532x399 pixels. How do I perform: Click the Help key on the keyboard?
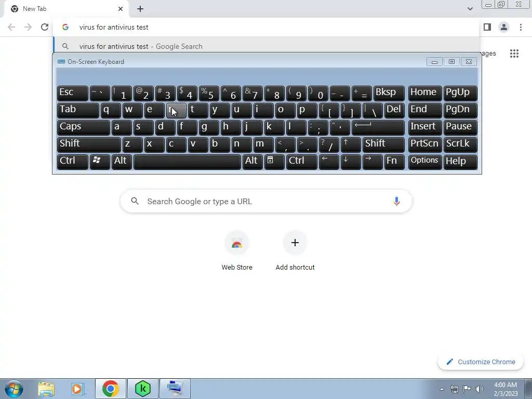coord(460,162)
